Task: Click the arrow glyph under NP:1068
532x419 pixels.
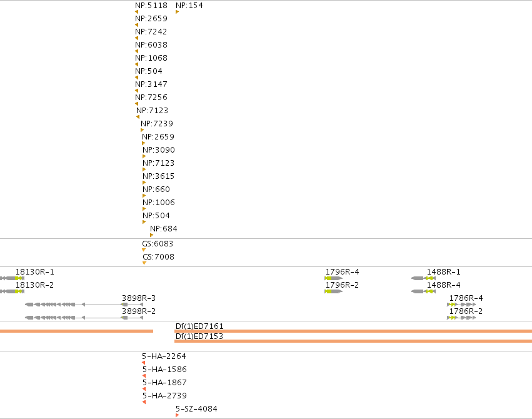Action: (137, 64)
